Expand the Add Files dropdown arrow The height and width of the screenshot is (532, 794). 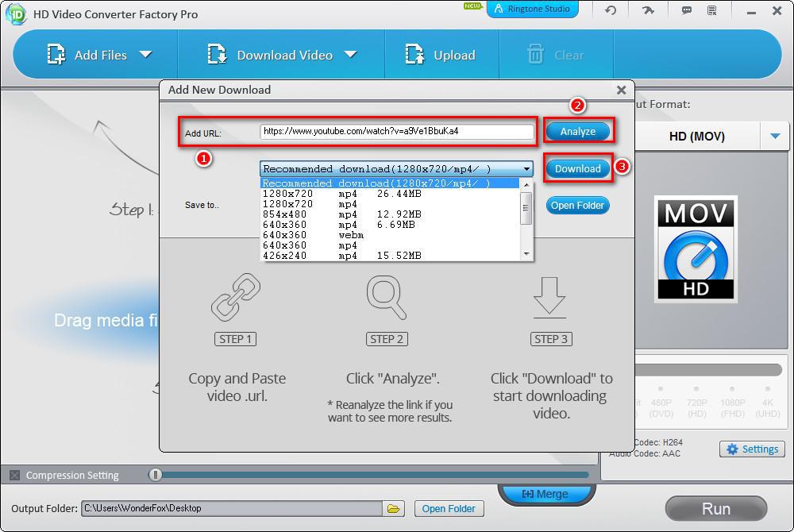point(145,55)
